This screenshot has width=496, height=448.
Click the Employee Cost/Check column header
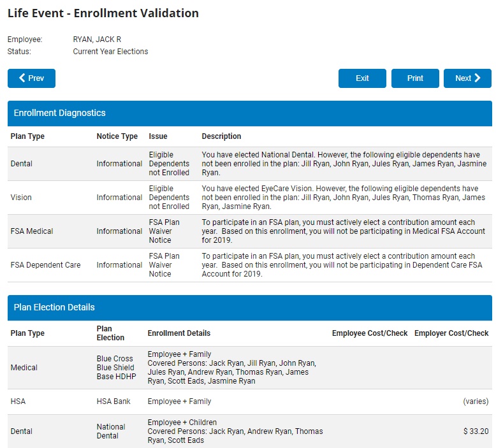(370, 333)
